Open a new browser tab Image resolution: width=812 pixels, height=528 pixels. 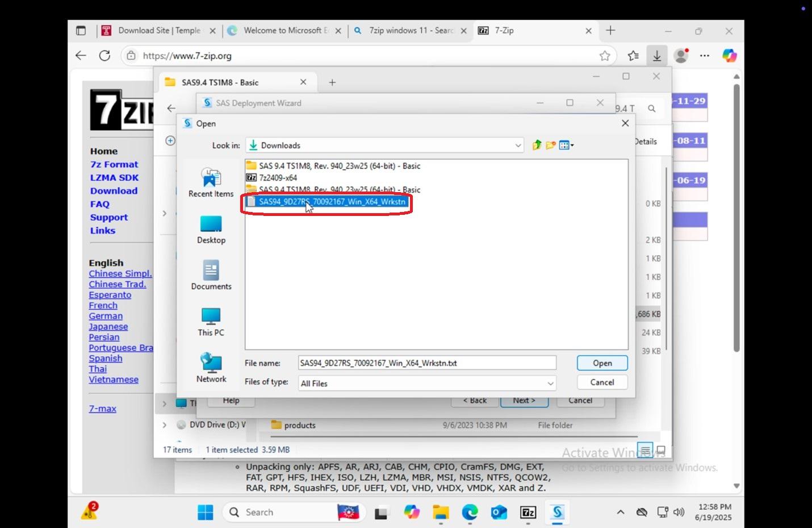tap(610, 31)
